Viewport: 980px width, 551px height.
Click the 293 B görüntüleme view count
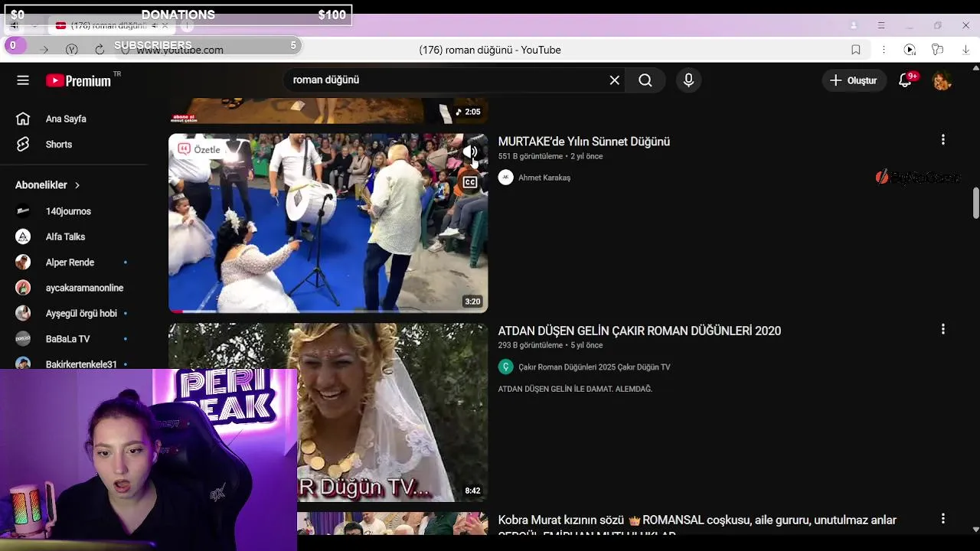[x=531, y=346]
